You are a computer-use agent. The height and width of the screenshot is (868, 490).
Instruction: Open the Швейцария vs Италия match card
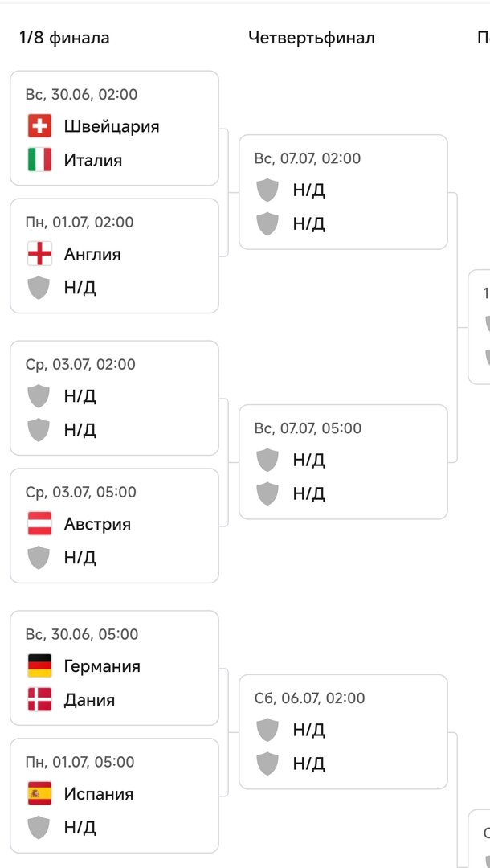coord(114,128)
